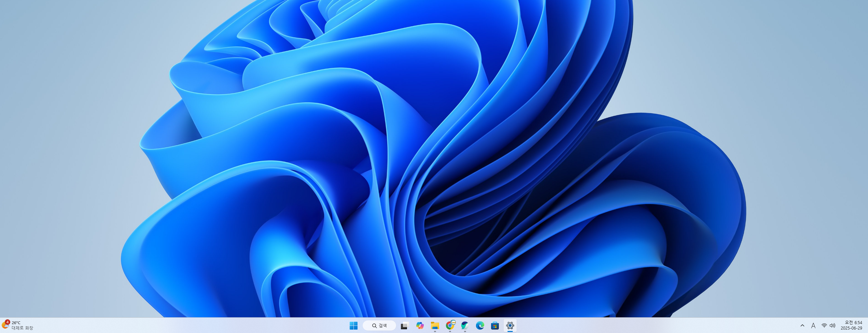Open Naver Whale browser from the taskbar

click(x=465, y=325)
